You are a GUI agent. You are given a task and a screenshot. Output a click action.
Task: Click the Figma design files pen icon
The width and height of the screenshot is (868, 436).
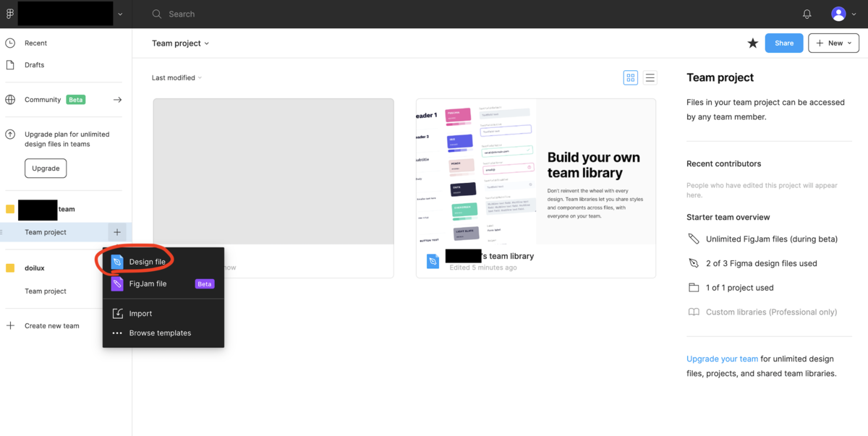(x=694, y=263)
